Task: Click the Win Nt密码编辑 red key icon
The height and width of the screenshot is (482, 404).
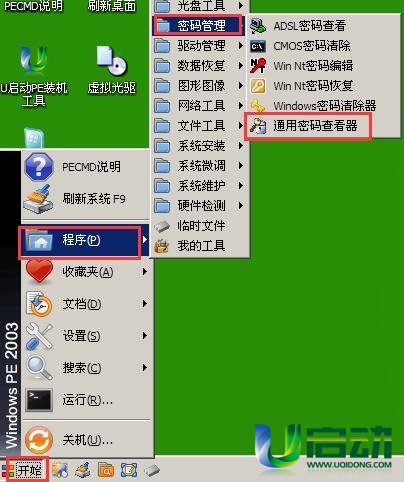Action: 258,66
